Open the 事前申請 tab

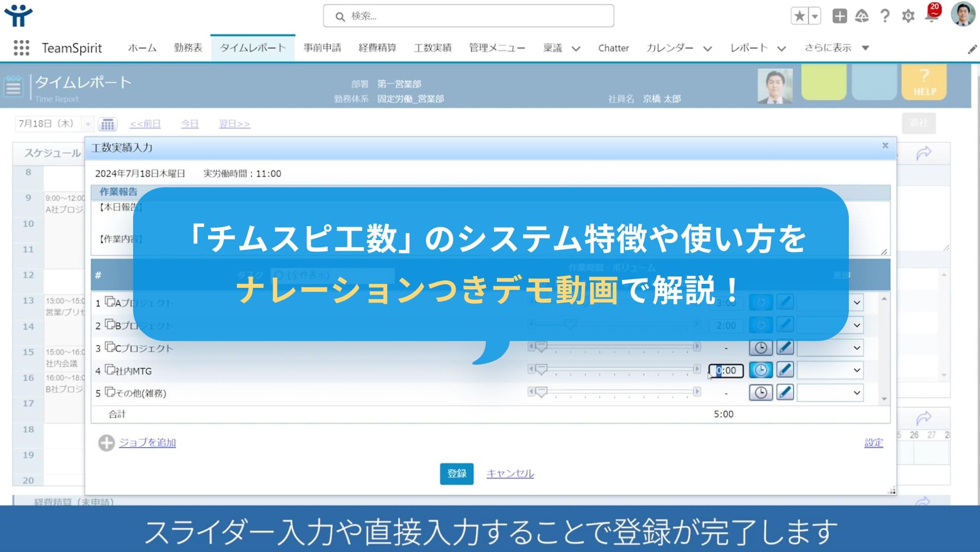[x=322, y=48]
